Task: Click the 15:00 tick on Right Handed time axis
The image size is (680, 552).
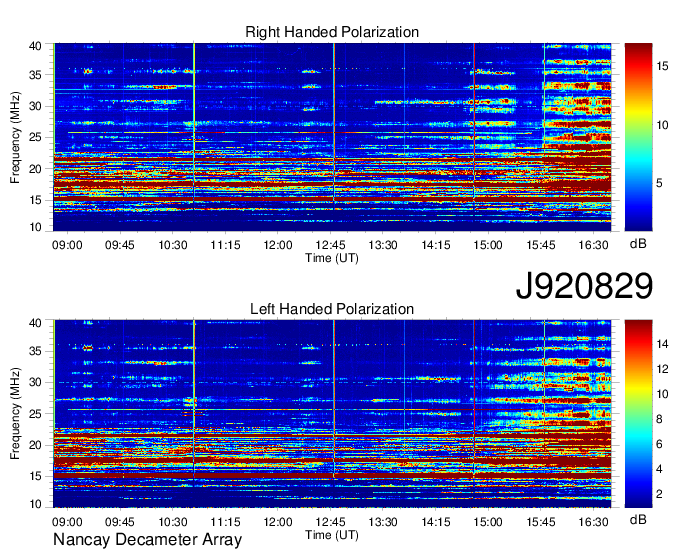Action: point(488,245)
